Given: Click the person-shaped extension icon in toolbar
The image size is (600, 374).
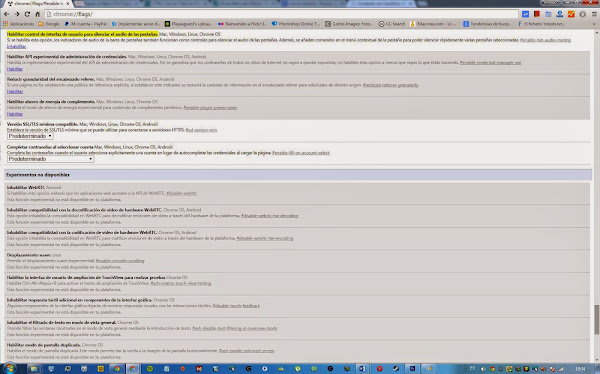Looking at the screenshot, I should tap(560, 14).
